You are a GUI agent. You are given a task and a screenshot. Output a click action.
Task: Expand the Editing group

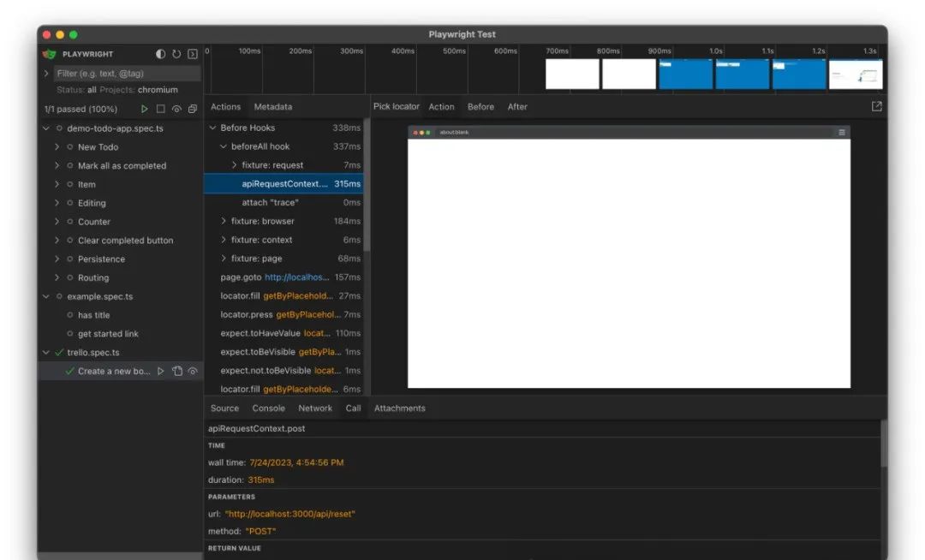[x=57, y=203]
